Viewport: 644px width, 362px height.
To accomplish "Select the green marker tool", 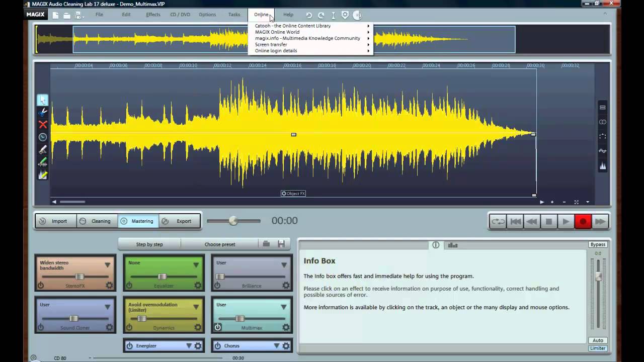I will [43, 162].
